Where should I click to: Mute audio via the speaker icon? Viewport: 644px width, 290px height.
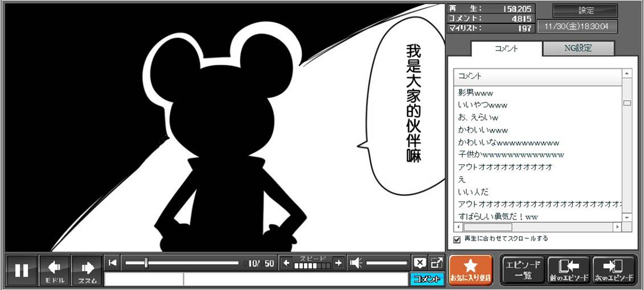point(356,263)
